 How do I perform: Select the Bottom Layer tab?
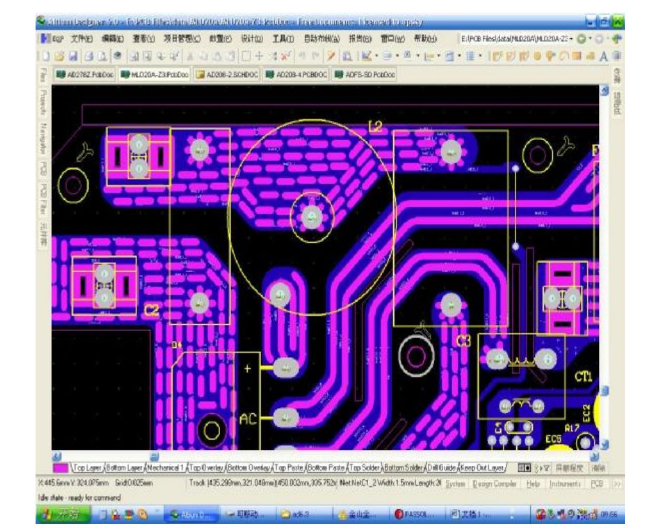[x=125, y=467]
